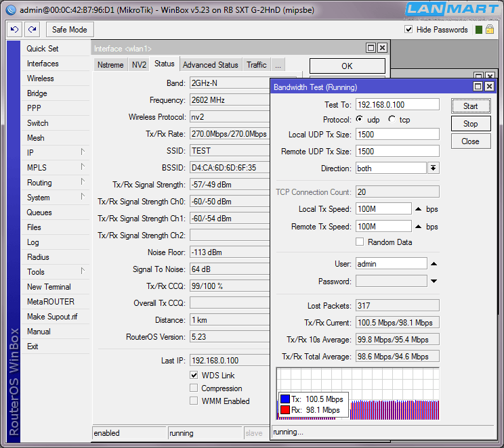The height and width of the screenshot is (448, 504).
Task: Click the Lost Packets value 317
Action: 397,305
